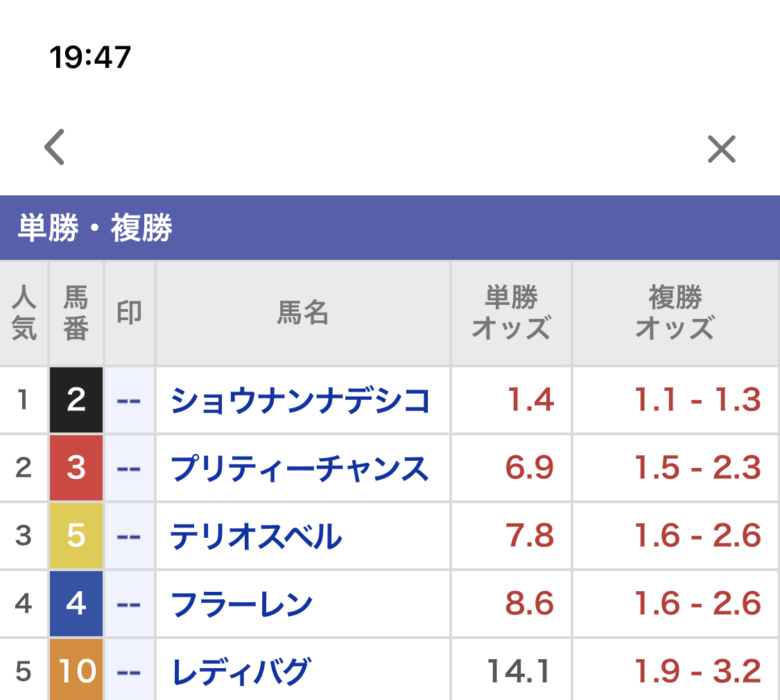Set mark for プリティーチャンス row
780x700 pixels.
pos(129,469)
